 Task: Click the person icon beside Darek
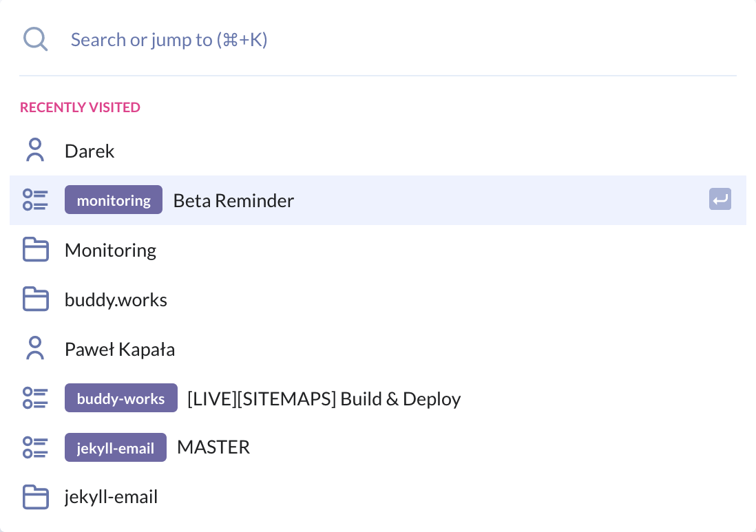click(x=35, y=150)
